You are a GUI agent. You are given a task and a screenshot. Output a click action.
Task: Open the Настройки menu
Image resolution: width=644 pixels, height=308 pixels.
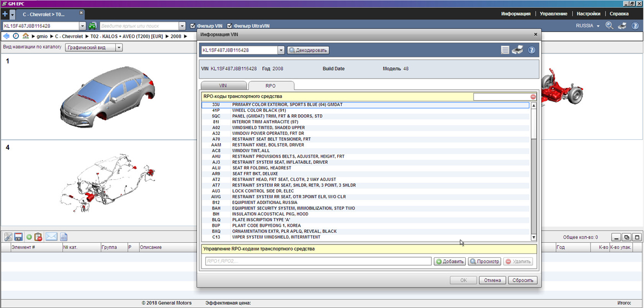click(588, 14)
